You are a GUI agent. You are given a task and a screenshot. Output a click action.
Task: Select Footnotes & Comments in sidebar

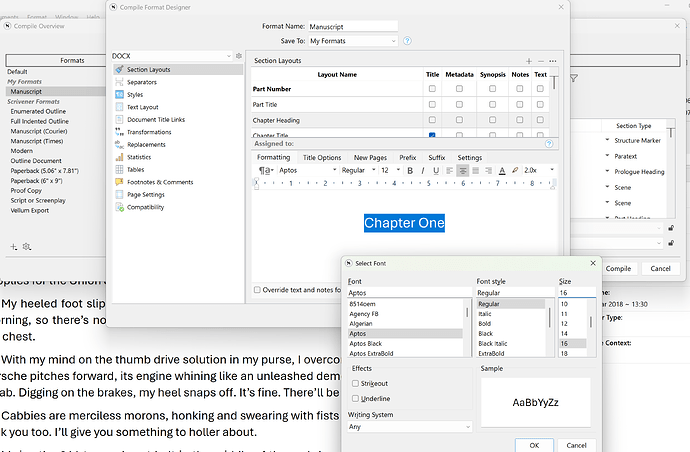click(160, 182)
